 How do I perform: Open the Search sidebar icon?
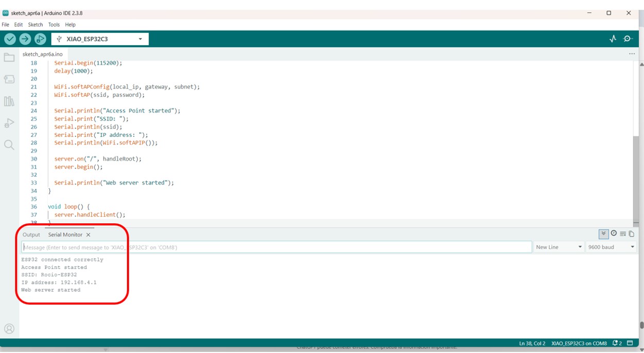[x=9, y=145]
